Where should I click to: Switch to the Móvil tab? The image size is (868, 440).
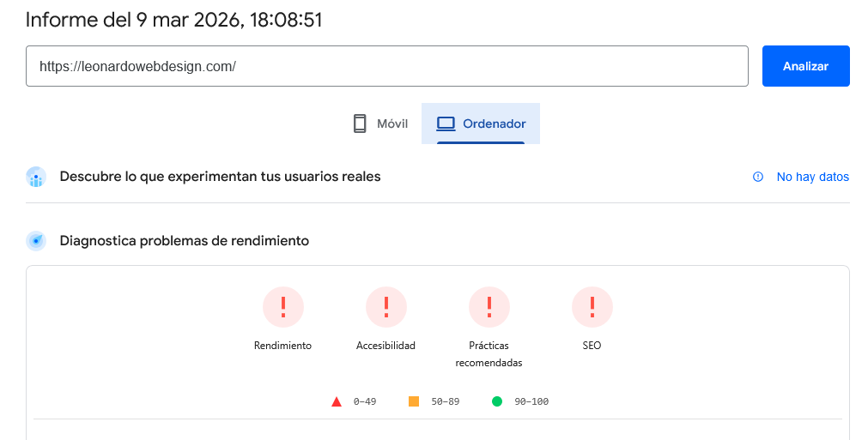tap(379, 124)
